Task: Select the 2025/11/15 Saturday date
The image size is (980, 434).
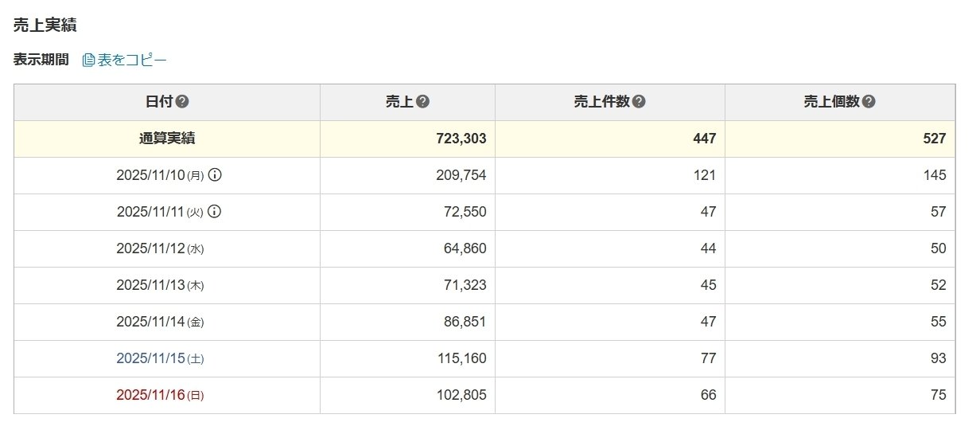Action: 160,358
